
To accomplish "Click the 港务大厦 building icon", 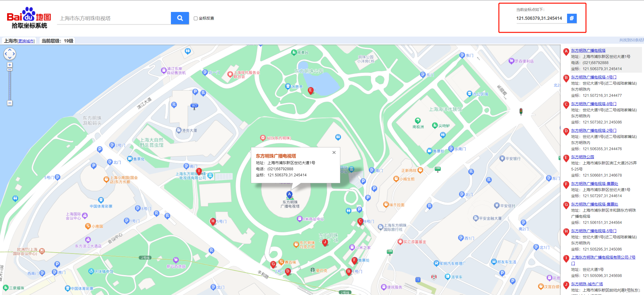I will point(179,130).
